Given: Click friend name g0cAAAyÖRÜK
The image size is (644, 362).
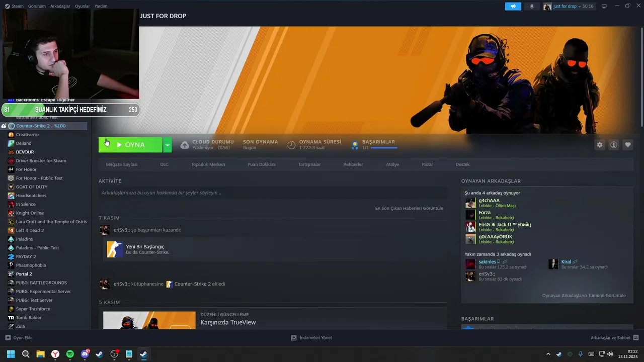Looking at the screenshot, I should pos(495,237).
